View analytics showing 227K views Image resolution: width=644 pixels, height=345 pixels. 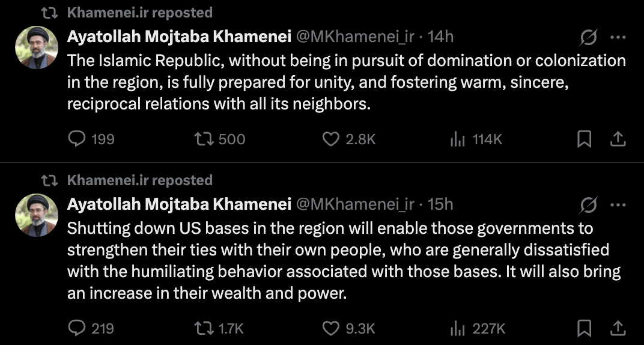click(458, 328)
